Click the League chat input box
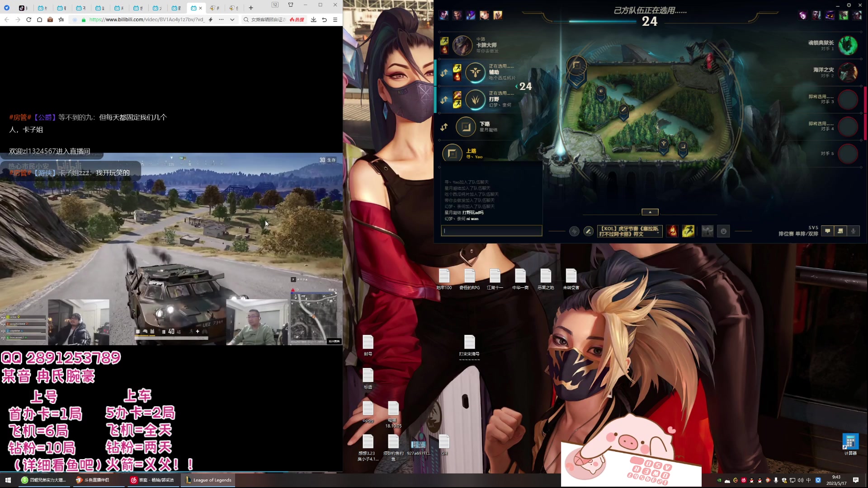868x488 pixels. tap(491, 231)
